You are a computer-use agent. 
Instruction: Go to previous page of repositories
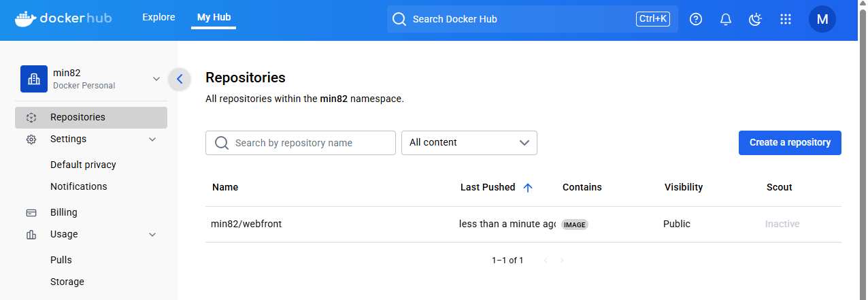pos(546,261)
